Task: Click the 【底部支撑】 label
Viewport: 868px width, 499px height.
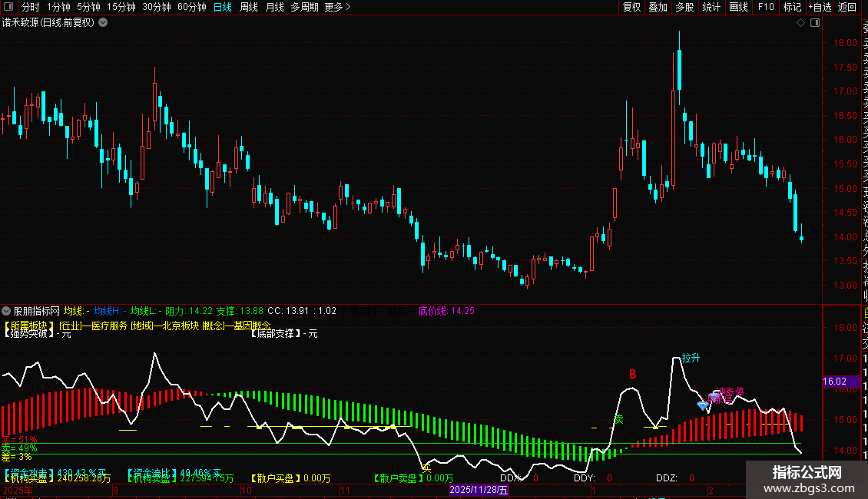Action: point(275,334)
